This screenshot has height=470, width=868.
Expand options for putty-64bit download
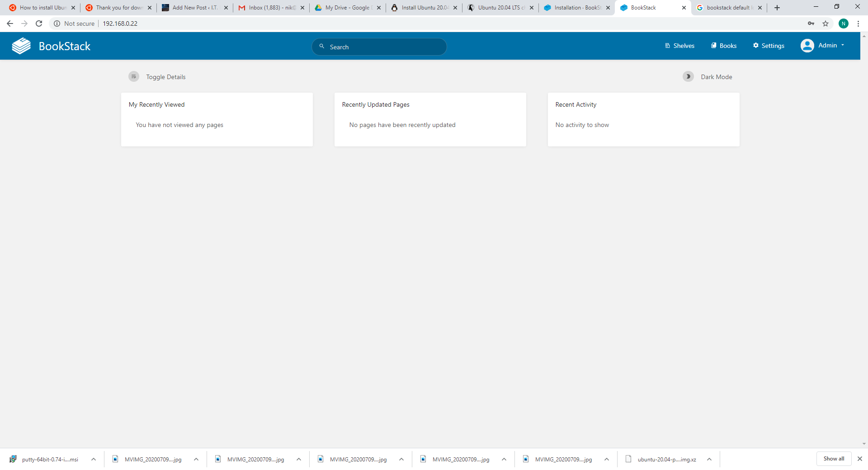[x=94, y=459]
